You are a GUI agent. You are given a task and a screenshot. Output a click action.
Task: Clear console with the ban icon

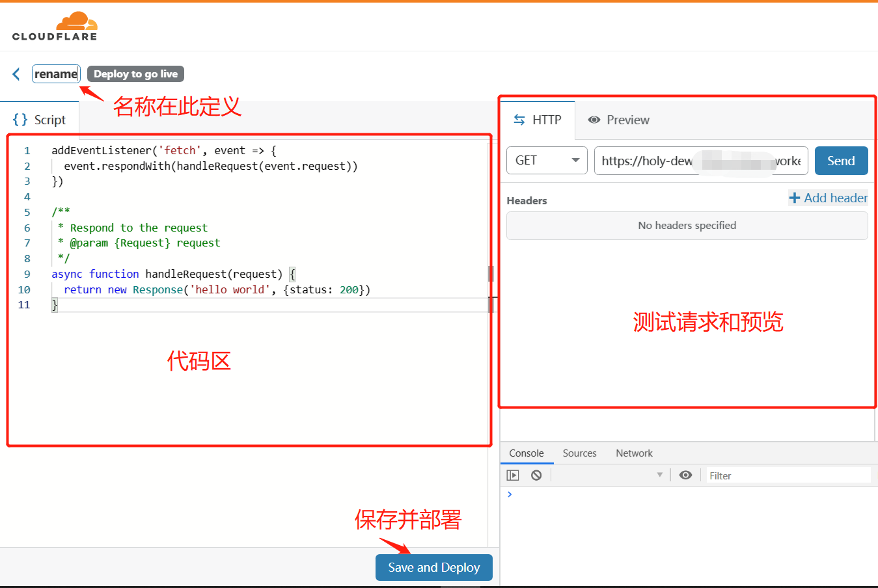point(536,475)
